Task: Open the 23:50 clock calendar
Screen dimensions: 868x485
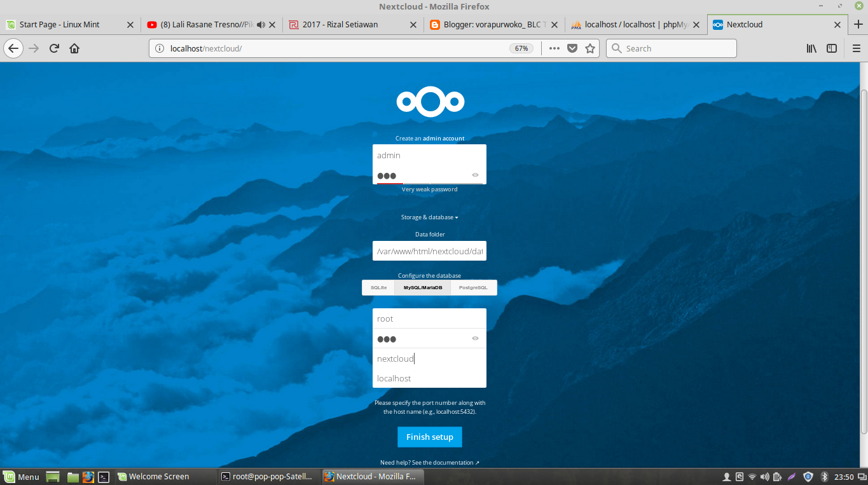Action: pos(844,477)
